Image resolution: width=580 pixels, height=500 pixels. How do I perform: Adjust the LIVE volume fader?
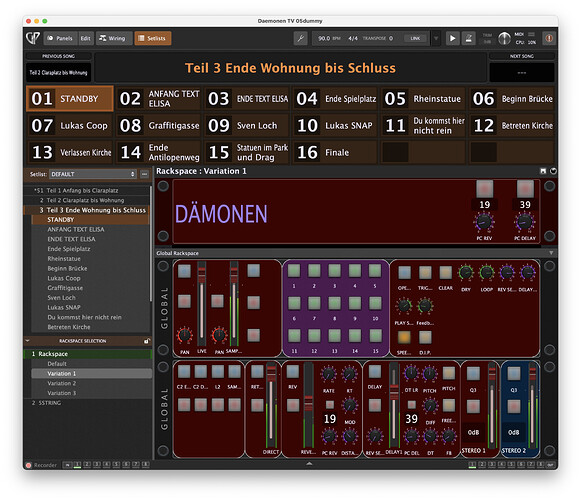[x=201, y=304]
